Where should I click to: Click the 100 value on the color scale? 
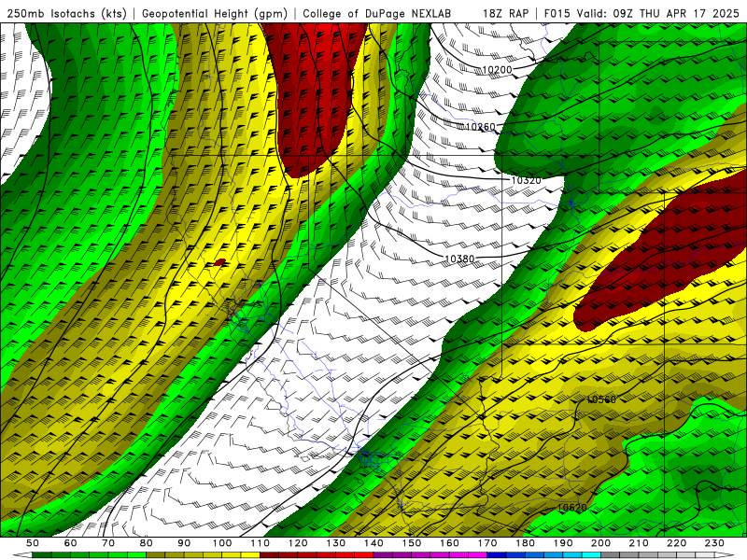[x=222, y=543]
